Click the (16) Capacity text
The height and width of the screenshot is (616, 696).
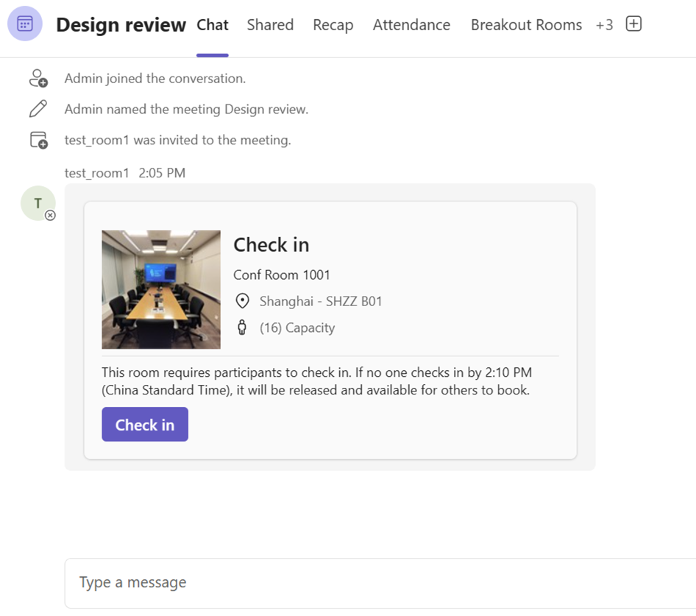[297, 328]
